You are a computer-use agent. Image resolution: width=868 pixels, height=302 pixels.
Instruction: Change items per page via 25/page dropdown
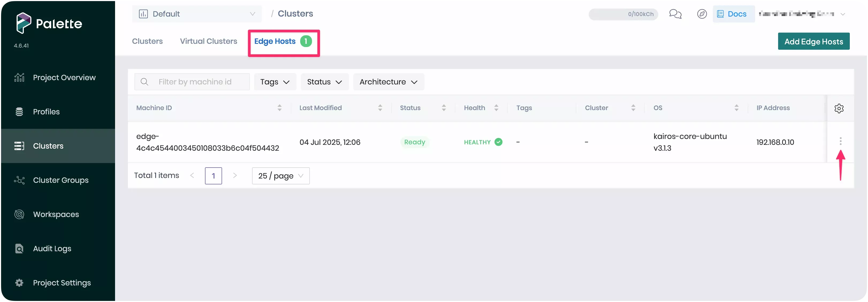coord(280,175)
